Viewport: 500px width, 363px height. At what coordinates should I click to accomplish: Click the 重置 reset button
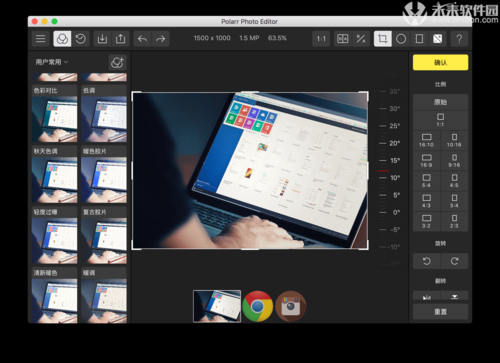[x=440, y=312]
